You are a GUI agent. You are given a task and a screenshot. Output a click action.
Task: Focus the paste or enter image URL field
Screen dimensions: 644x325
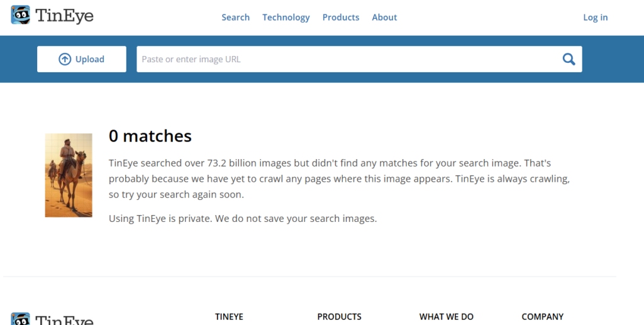click(346, 59)
